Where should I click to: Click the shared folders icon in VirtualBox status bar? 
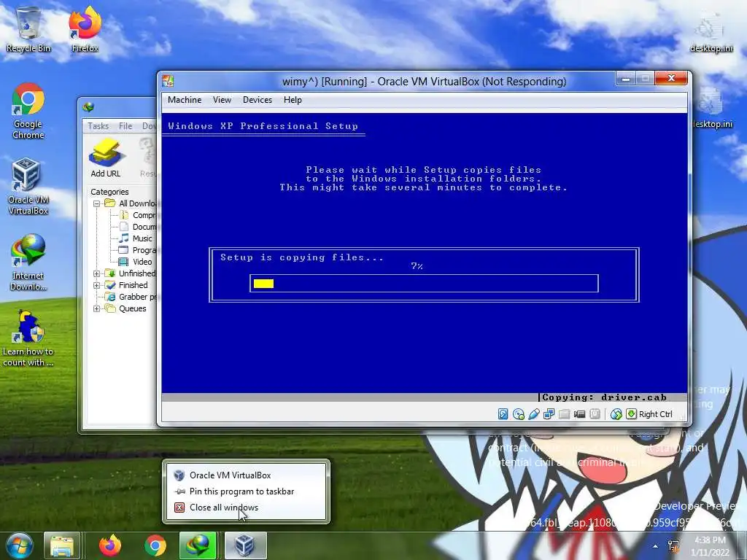tap(564, 414)
